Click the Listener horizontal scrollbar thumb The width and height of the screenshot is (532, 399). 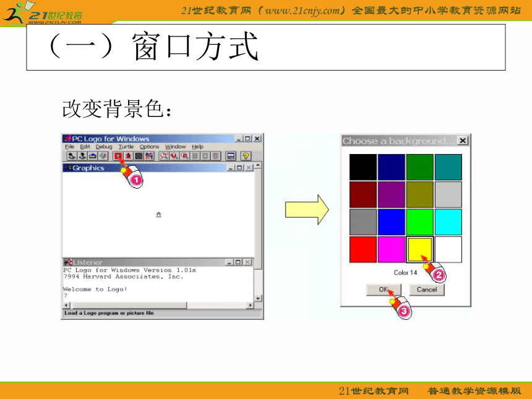tap(129, 306)
